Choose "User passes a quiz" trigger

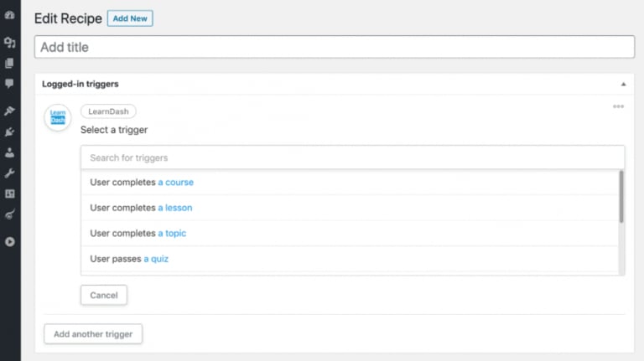[x=129, y=259]
